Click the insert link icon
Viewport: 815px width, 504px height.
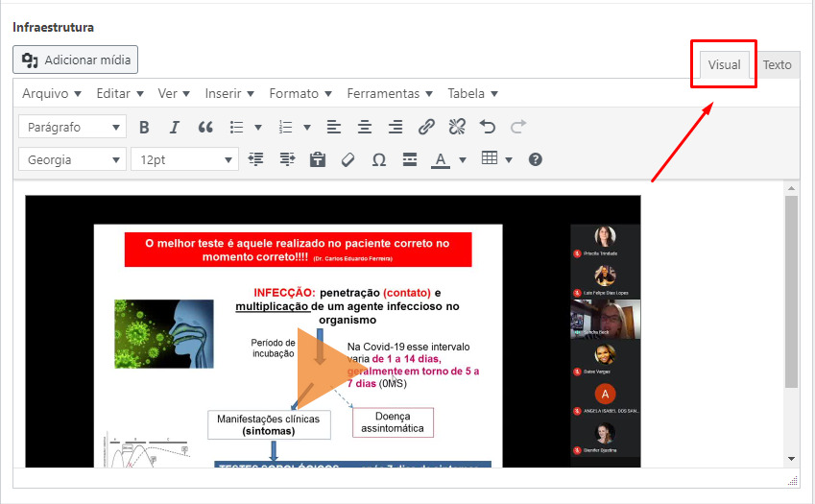tap(426, 127)
